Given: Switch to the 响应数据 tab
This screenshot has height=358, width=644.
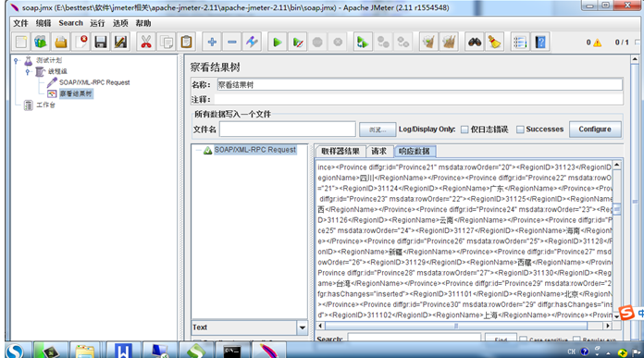Looking at the screenshot, I should 414,151.
